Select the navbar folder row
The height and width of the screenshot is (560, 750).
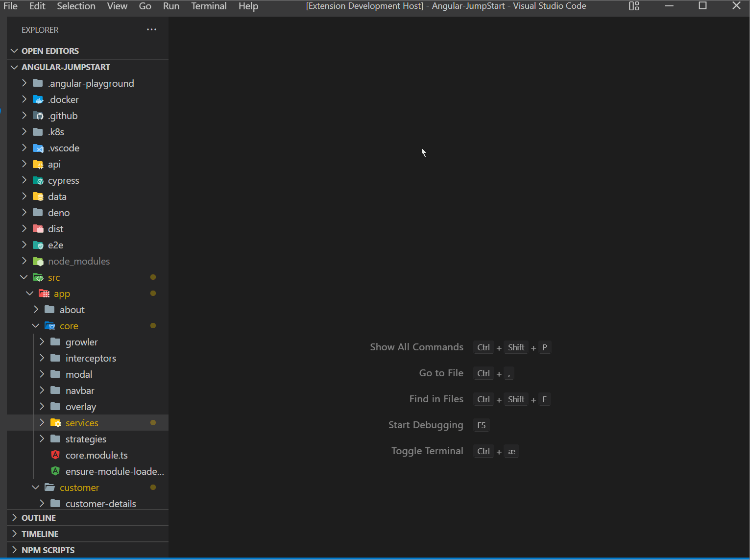coord(88,390)
